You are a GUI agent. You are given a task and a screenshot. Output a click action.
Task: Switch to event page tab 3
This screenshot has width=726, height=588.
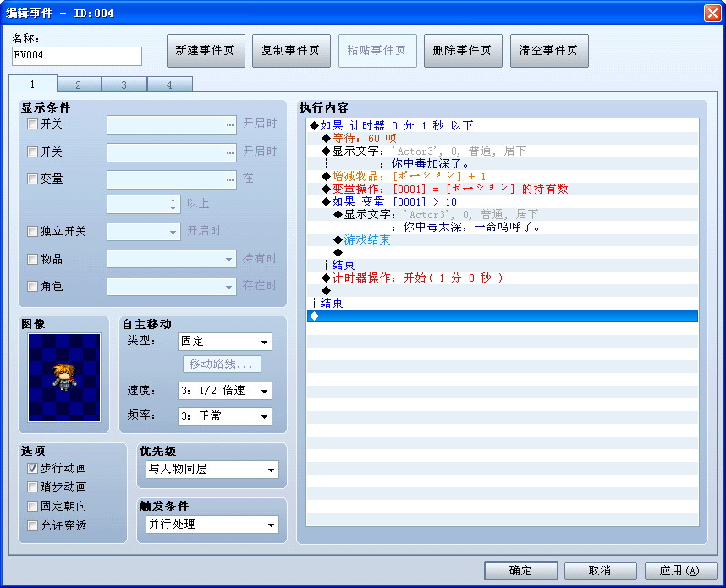(x=124, y=85)
